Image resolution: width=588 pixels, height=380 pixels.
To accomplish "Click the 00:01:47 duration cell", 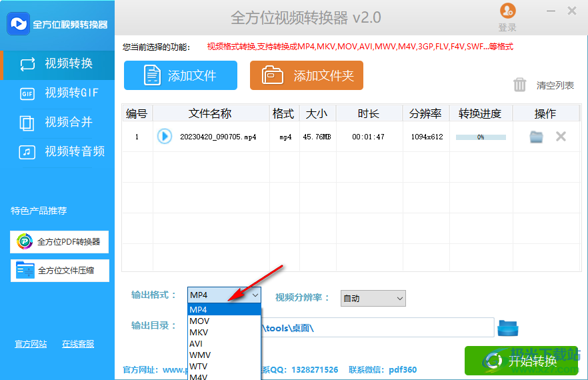I will tap(368, 137).
